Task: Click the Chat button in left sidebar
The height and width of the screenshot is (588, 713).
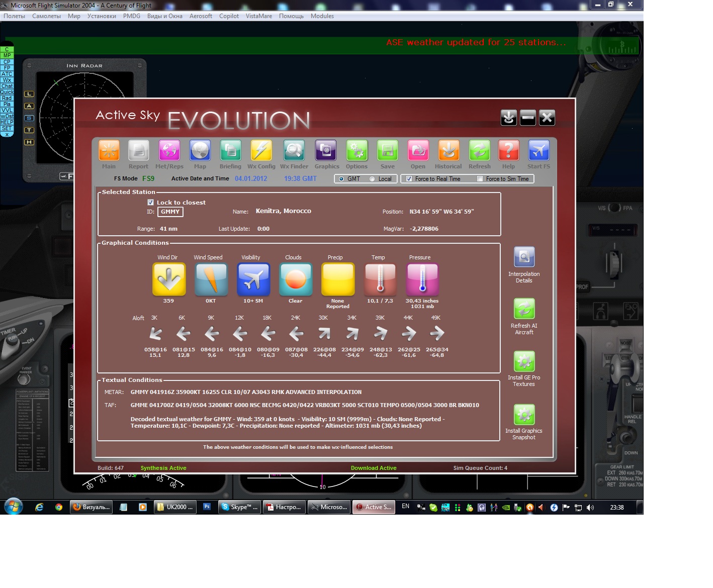Action: pos(7,86)
